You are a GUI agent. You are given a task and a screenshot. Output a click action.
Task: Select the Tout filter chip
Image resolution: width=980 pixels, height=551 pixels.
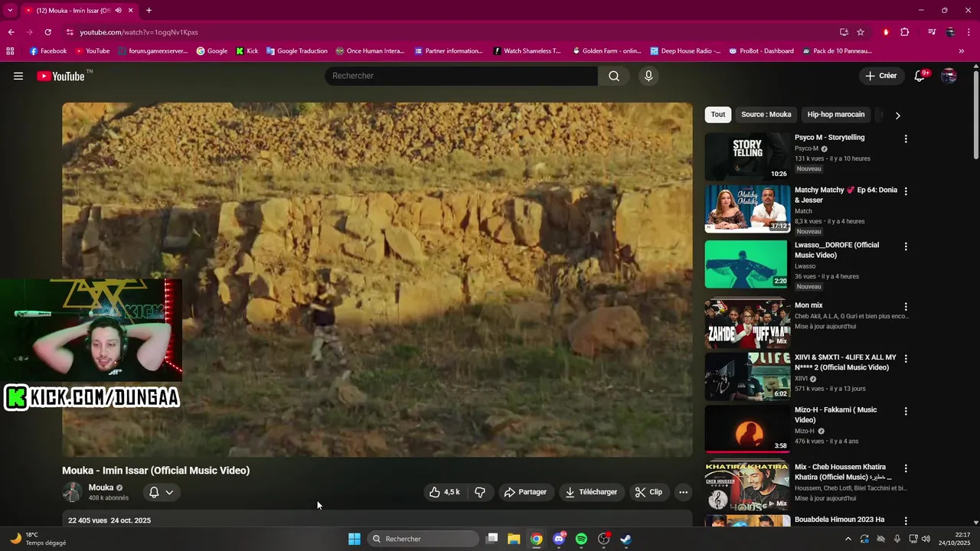[x=718, y=115]
